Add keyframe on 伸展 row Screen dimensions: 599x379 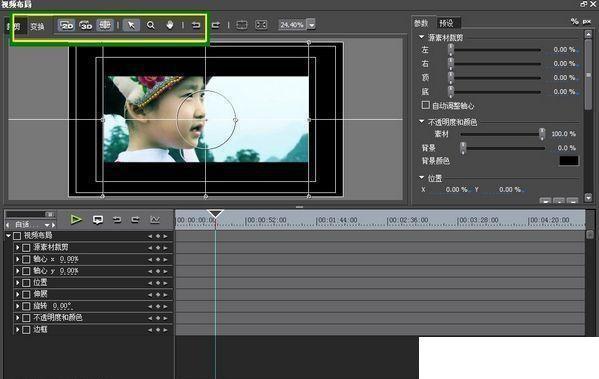tap(157, 295)
